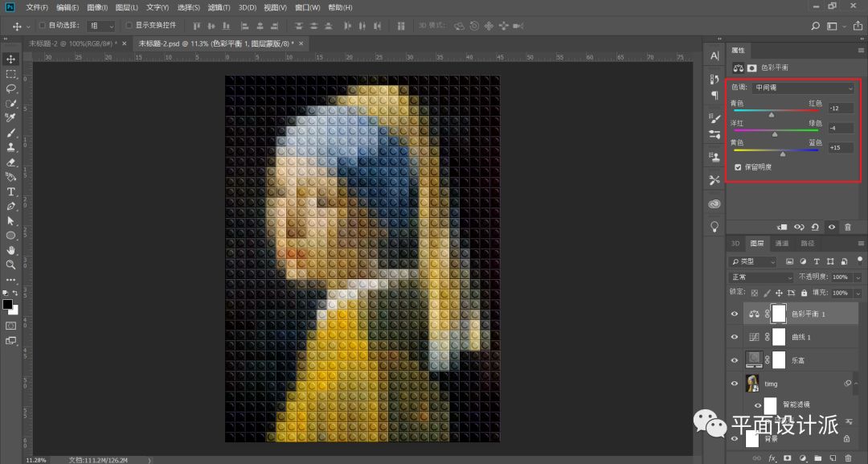Toggle the 保留明度 checkbox
The image size is (868, 464).
pyautogui.click(x=738, y=167)
